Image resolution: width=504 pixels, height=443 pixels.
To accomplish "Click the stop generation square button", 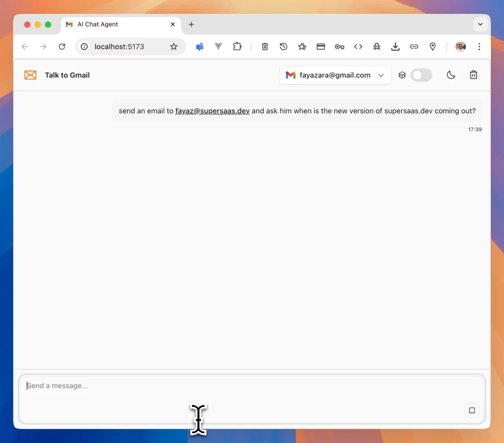I will click(x=472, y=410).
